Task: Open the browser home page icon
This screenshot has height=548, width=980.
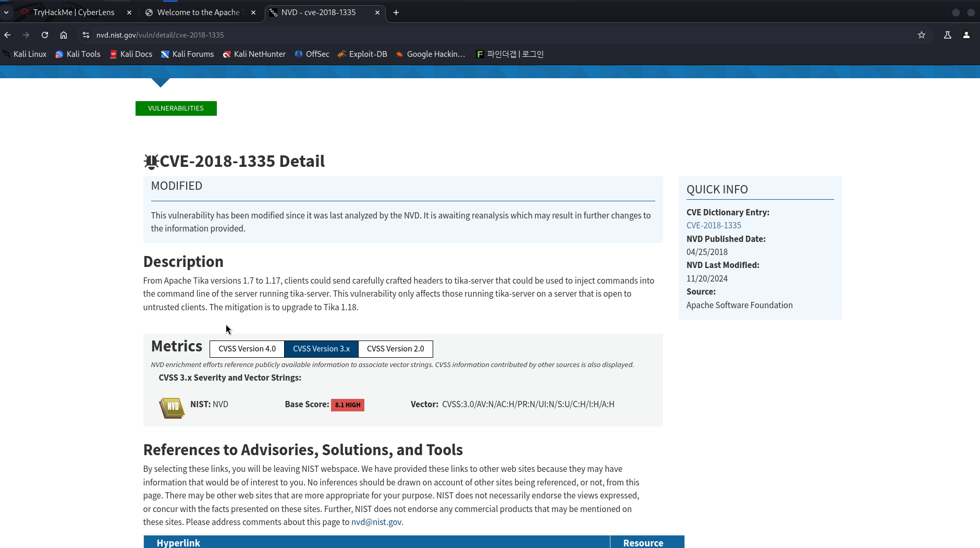Action: point(64,35)
